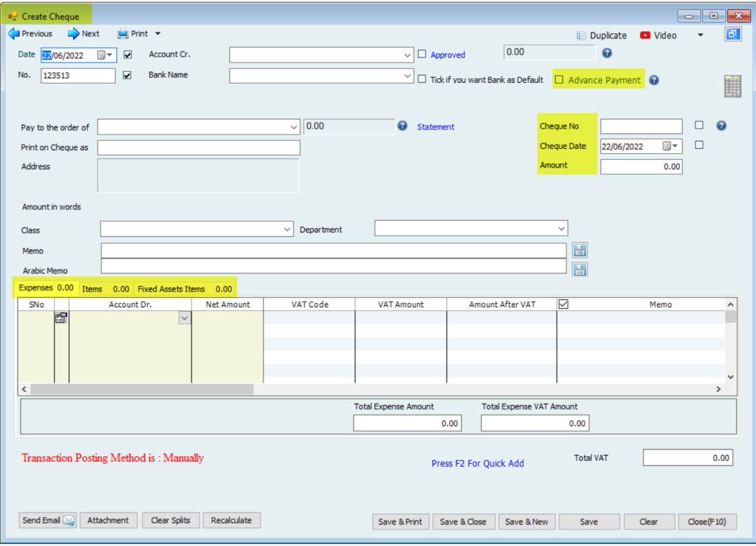Viewport: 756px width, 546px height.
Task: Click the No. field showing 123513
Action: click(78, 75)
